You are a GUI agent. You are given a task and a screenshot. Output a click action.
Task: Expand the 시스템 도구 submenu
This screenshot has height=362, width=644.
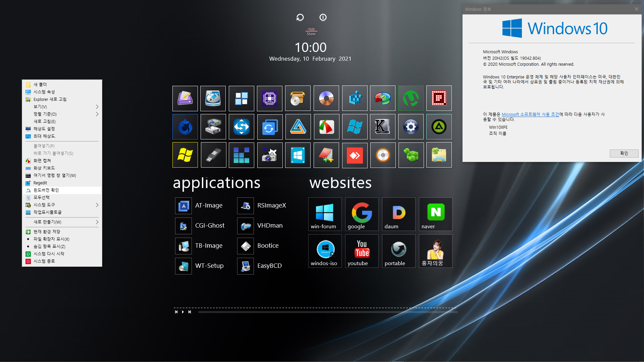tap(62, 205)
